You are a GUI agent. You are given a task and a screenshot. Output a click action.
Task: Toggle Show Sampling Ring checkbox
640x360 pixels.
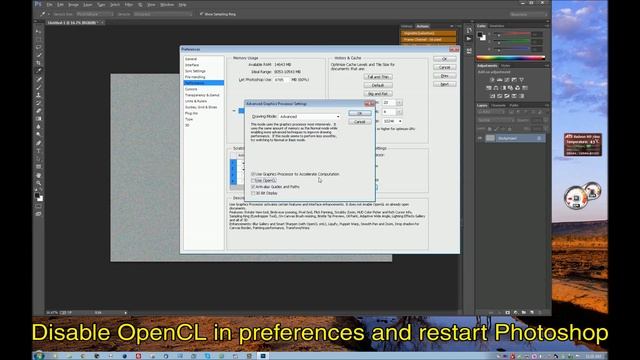click(202, 14)
